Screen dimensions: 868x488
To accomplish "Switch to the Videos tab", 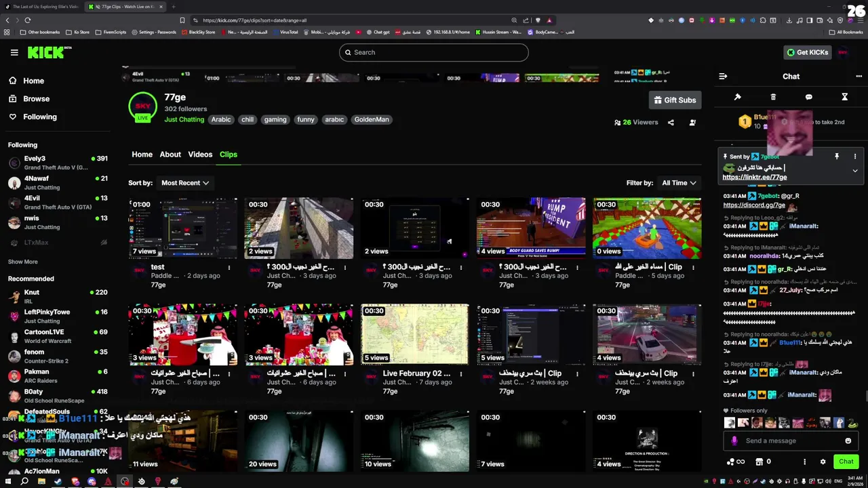I will (x=200, y=155).
